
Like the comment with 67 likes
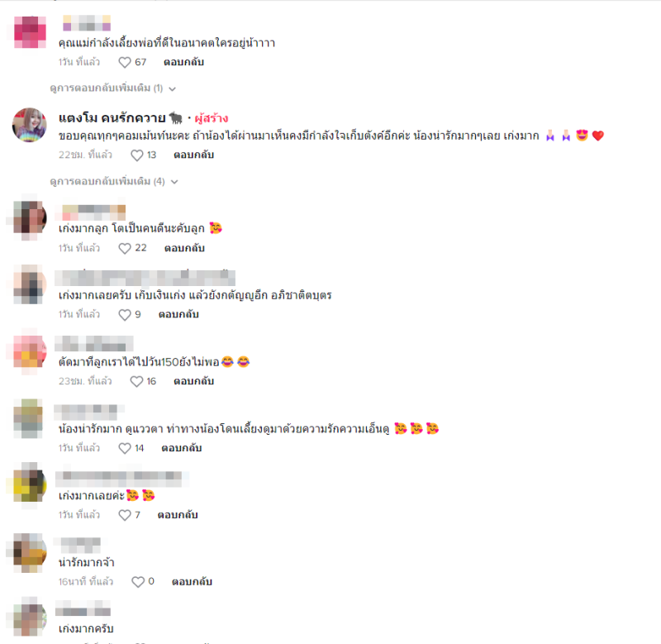click(125, 63)
